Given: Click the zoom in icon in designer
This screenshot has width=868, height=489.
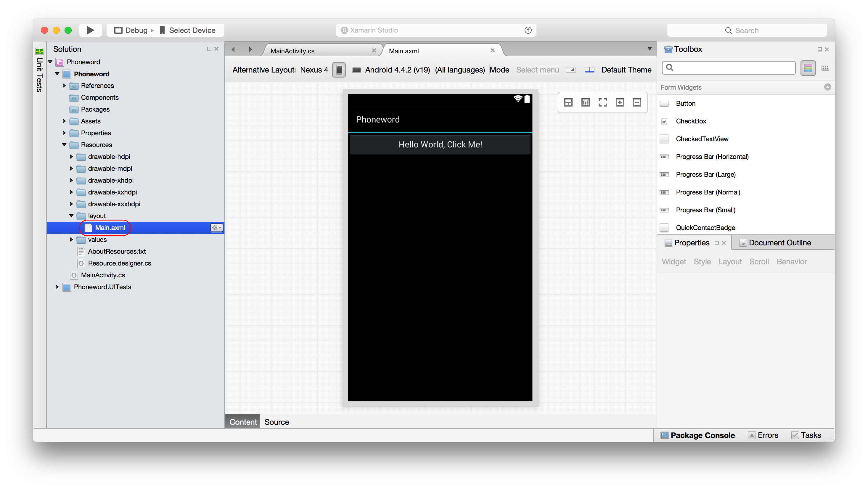Looking at the screenshot, I should 620,102.
